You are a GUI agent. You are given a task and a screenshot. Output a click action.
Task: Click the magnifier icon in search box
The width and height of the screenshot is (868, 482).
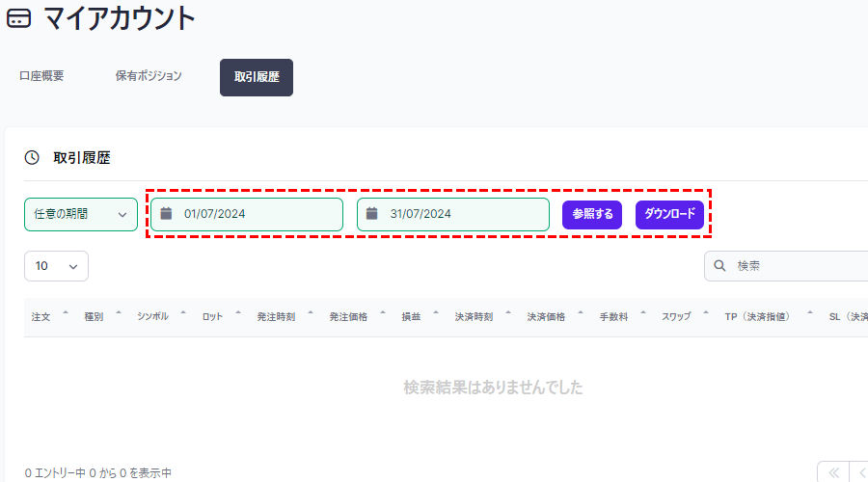(719, 266)
